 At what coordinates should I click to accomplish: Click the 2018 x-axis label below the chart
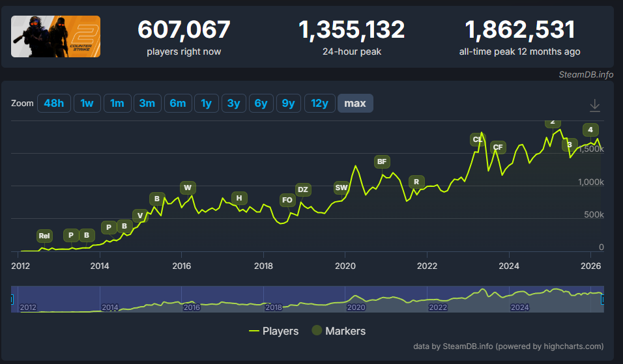pyautogui.click(x=263, y=266)
